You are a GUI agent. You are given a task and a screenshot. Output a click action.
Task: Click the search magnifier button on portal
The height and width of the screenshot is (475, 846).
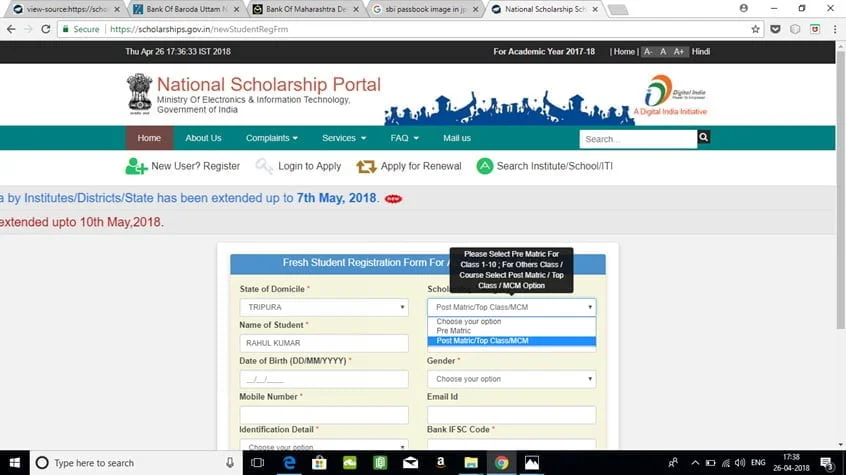pos(704,138)
